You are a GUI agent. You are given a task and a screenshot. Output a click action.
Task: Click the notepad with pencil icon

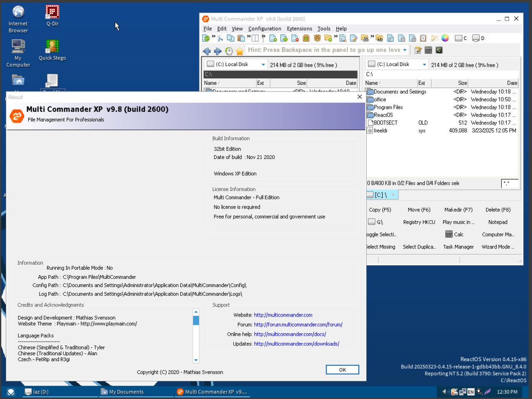(x=418, y=50)
